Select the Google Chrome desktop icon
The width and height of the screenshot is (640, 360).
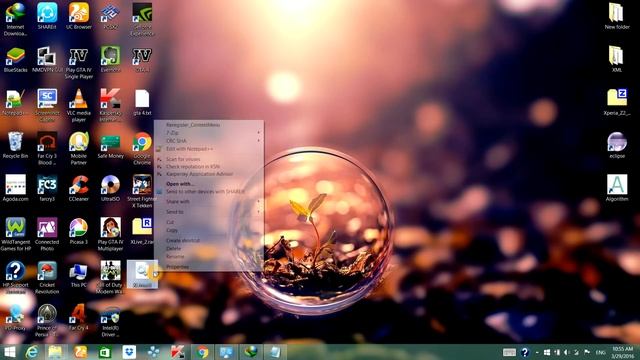pos(142,149)
